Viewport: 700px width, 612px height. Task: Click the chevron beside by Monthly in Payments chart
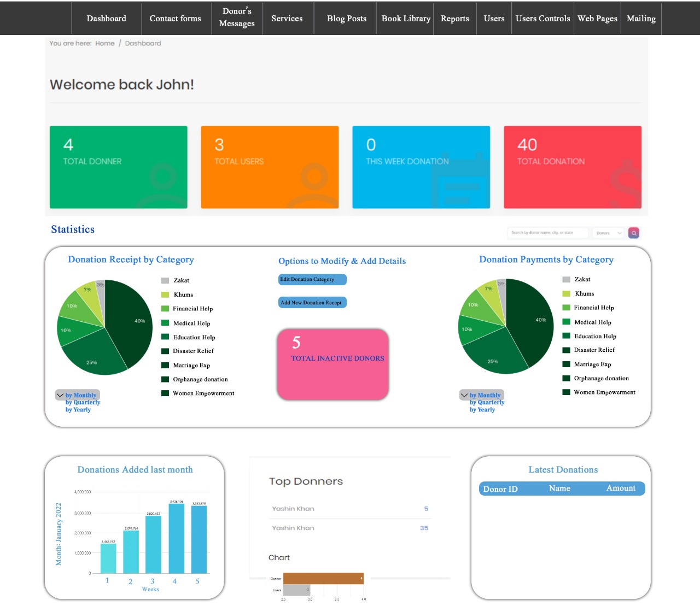pyautogui.click(x=464, y=395)
